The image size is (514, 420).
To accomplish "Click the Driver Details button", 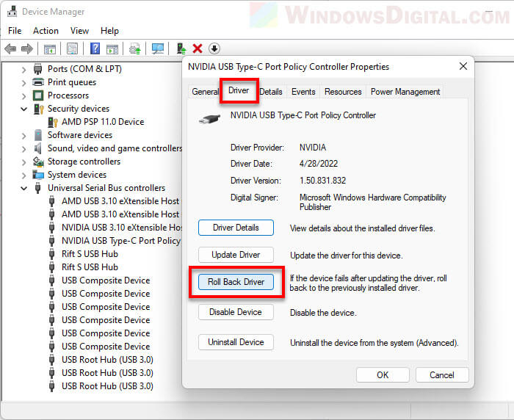I will 236,228.
